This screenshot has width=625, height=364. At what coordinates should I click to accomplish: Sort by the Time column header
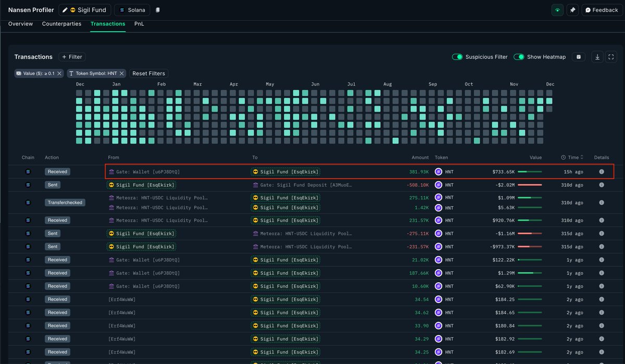(572, 157)
